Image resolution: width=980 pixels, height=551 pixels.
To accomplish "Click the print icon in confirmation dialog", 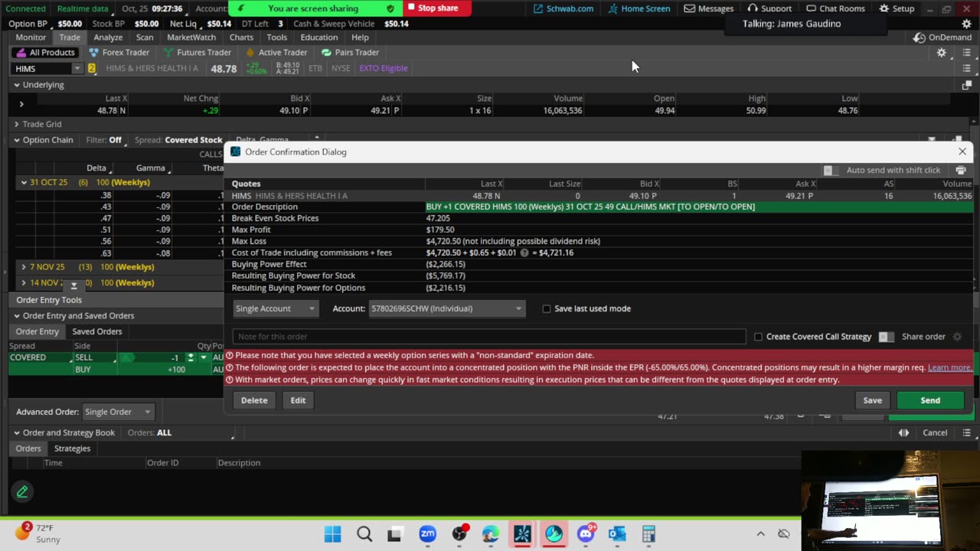I will (961, 171).
